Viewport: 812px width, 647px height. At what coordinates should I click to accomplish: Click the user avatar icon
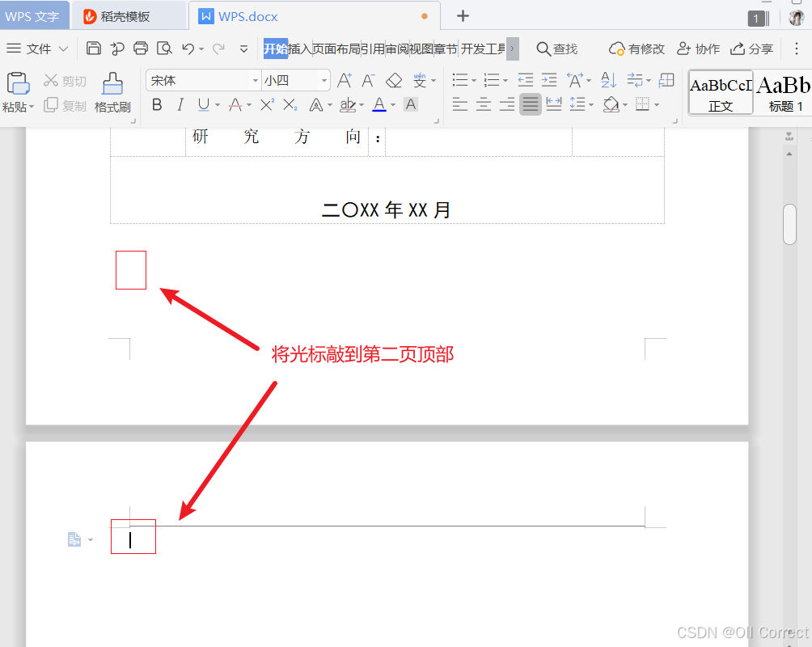tap(796, 18)
